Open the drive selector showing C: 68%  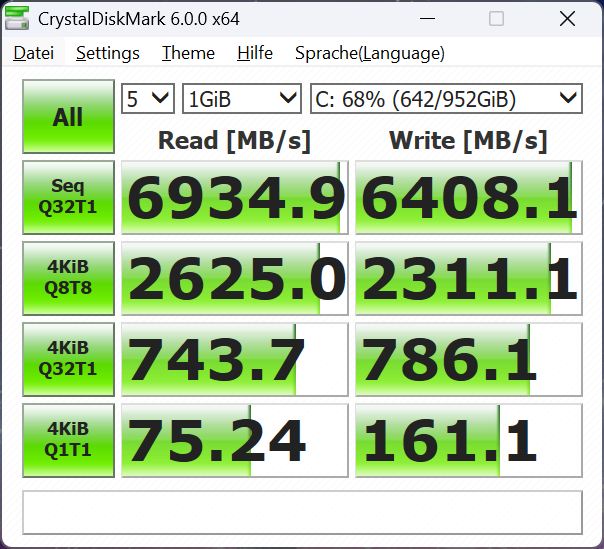[x=446, y=99]
